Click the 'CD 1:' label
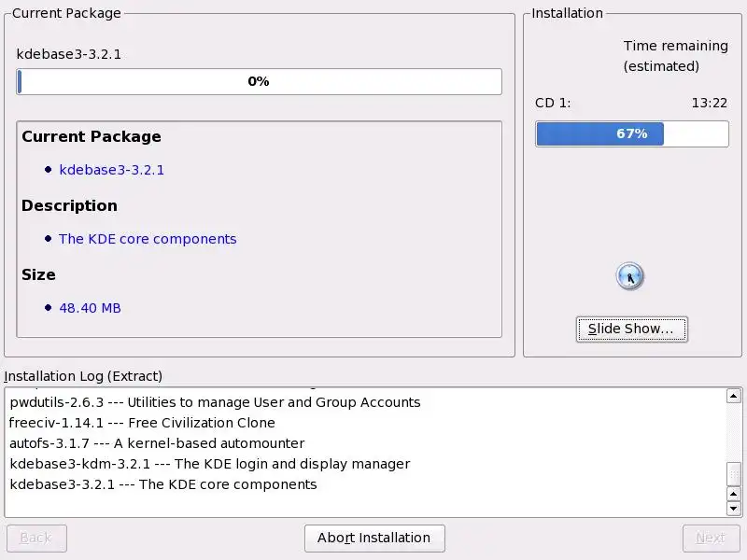The image size is (747, 560). point(553,103)
